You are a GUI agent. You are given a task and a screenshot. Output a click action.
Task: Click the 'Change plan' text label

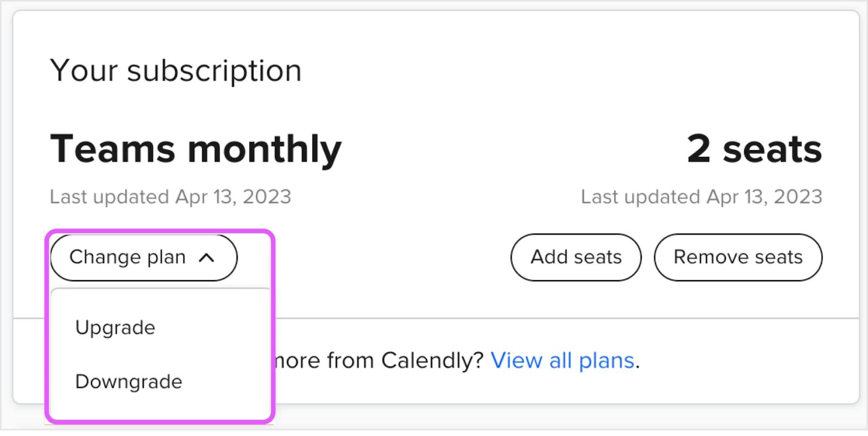(x=127, y=257)
